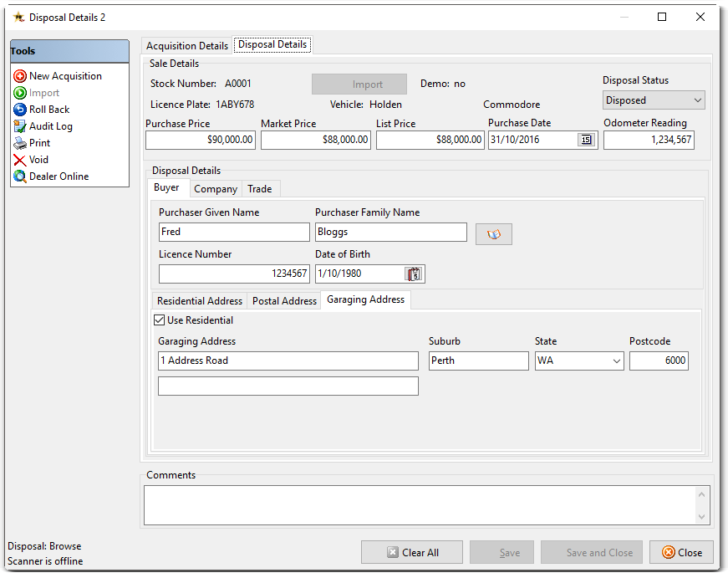
Task: Click the purchaser lookup book button
Action: pyautogui.click(x=493, y=233)
